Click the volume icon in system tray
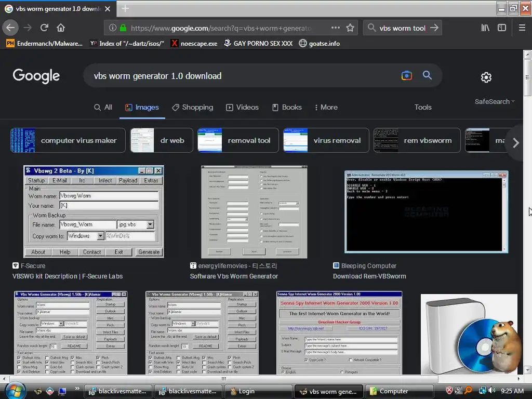This screenshot has width=532, height=399. [491, 391]
